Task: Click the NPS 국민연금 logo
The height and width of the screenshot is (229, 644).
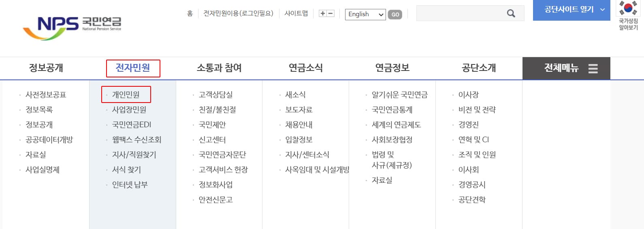Action: point(72,28)
